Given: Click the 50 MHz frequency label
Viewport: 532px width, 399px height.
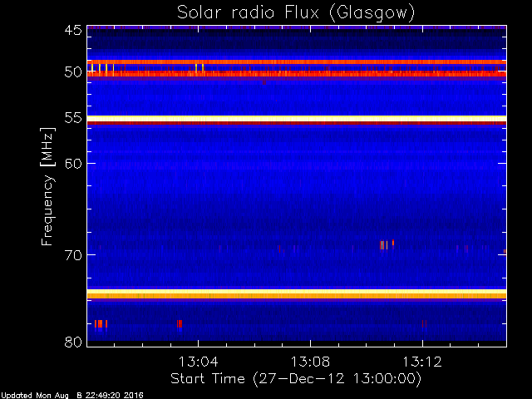Looking at the screenshot, I should (x=73, y=72).
